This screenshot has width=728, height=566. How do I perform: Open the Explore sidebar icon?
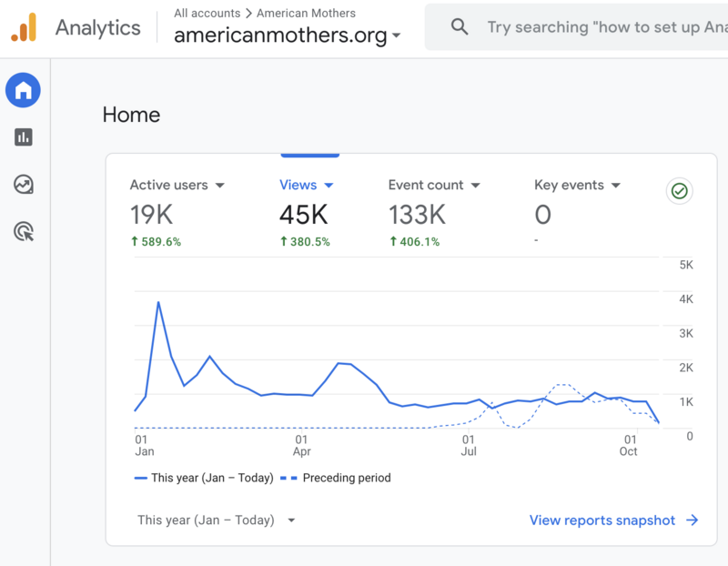24,185
